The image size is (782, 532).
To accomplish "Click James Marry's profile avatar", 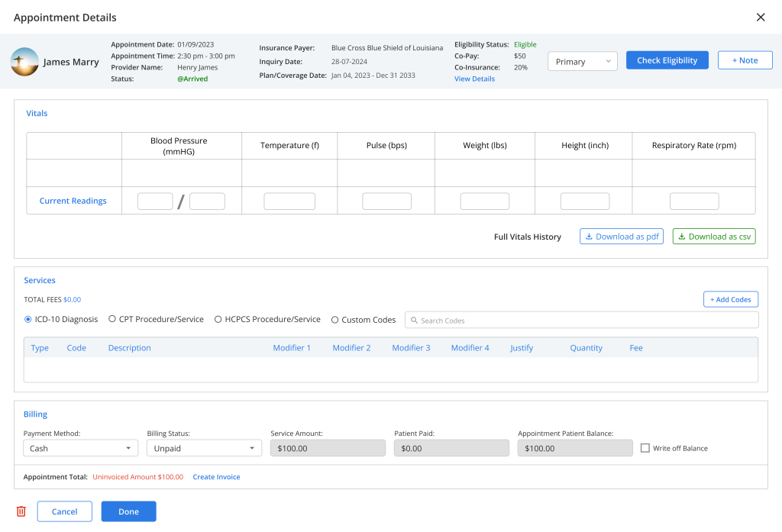I will 24,62.
